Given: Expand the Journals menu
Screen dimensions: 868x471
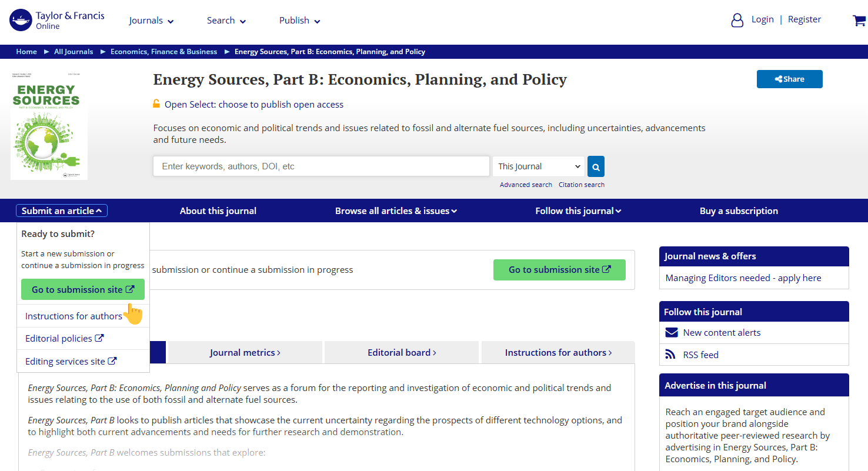Looking at the screenshot, I should (x=152, y=21).
